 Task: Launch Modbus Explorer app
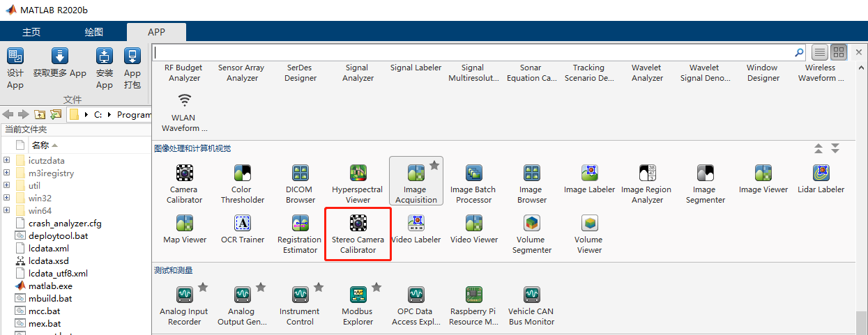pos(358,304)
